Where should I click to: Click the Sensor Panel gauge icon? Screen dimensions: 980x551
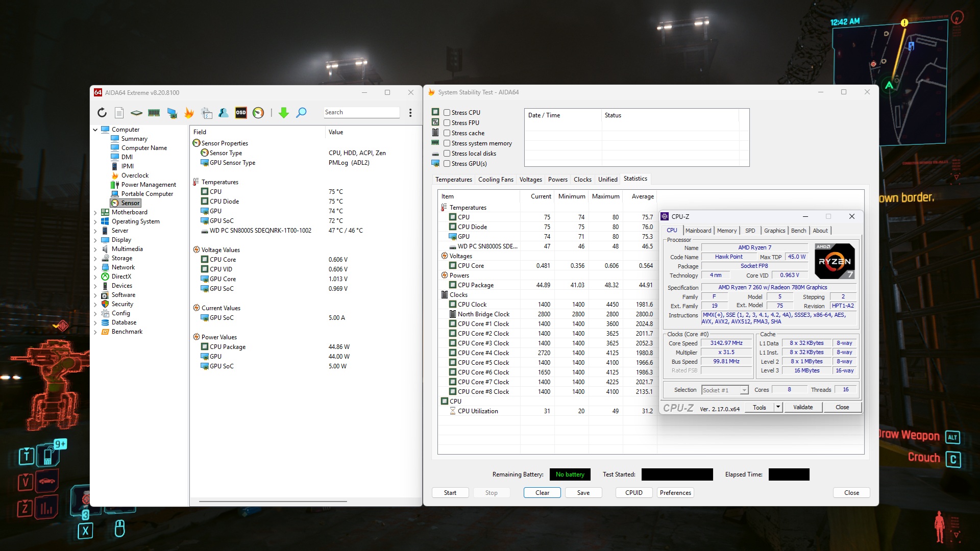258,113
